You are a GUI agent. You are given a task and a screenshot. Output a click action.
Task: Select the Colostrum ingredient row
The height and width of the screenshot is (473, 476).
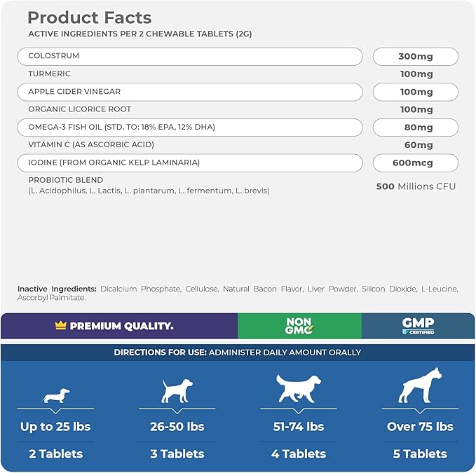(x=189, y=56)
